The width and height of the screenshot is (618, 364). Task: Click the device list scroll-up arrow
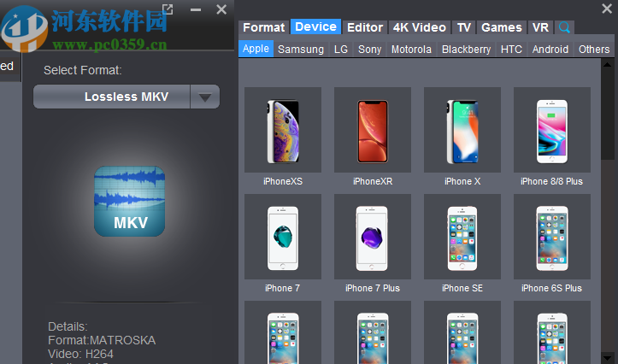(607, 64)
